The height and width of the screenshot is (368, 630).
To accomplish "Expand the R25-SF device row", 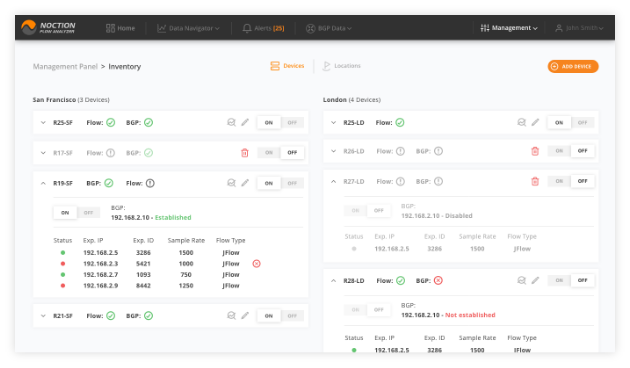I will pyautogui.click(x=43, y=123).
